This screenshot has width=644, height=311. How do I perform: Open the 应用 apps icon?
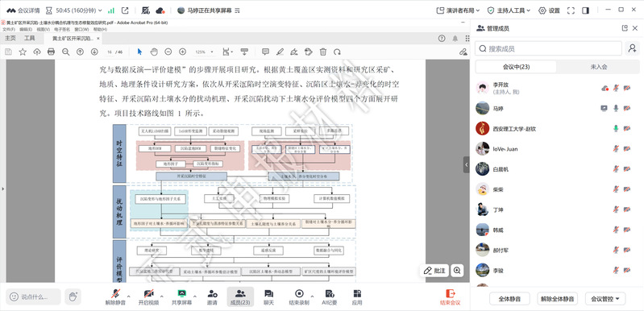pos(357,297)
